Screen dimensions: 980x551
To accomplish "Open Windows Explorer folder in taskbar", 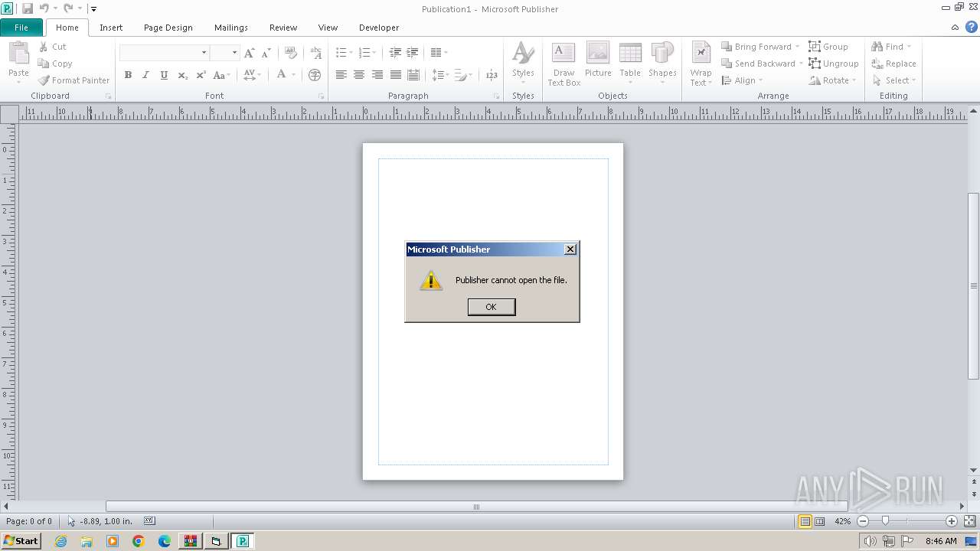I will pyautogui.click(x=87, y=541).
